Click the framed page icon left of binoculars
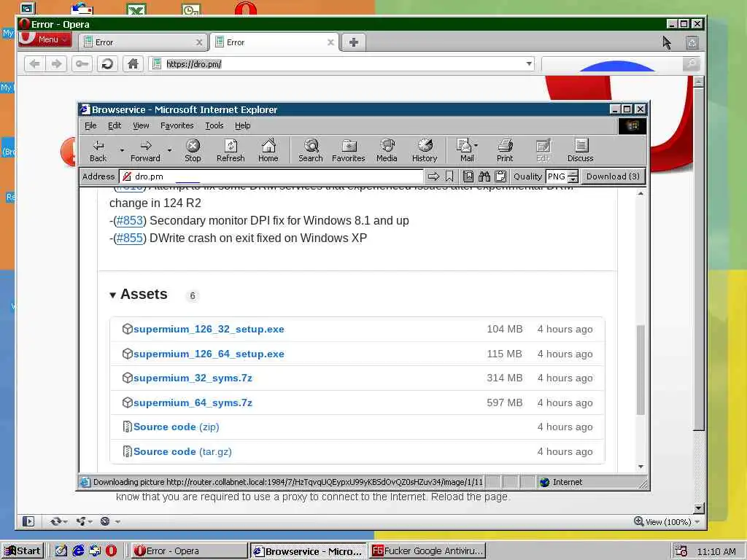747x560 pixels. [468, 176]
